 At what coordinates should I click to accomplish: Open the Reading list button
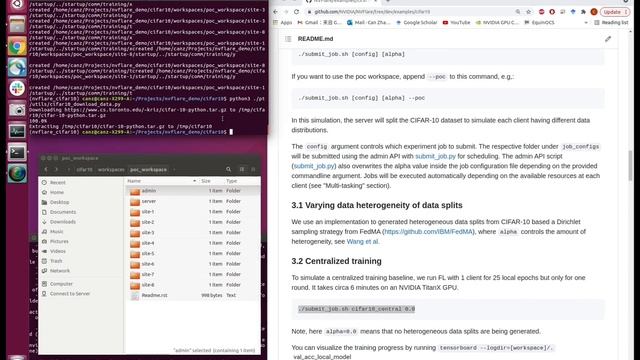pyautogui.click(x=611, y=22)
